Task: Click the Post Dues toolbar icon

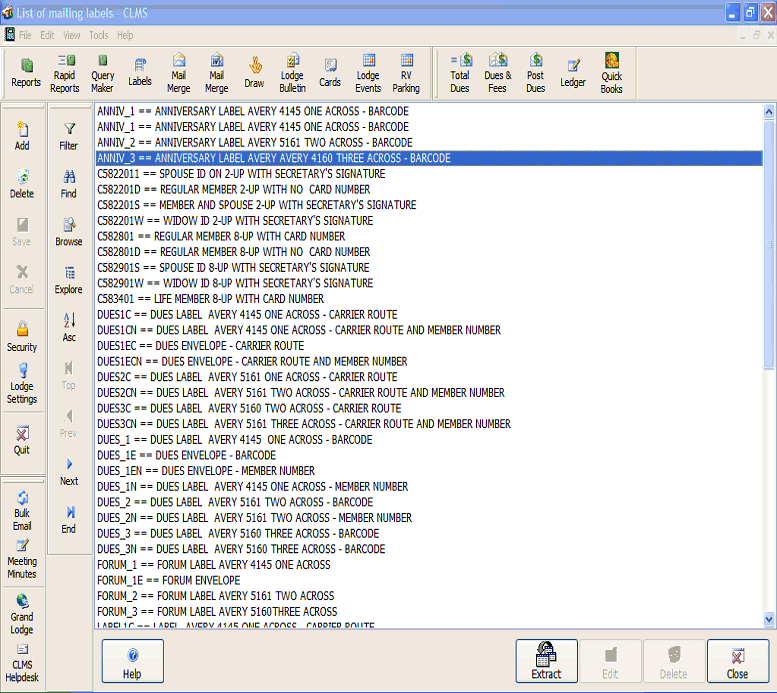Action: pos(535,73)
